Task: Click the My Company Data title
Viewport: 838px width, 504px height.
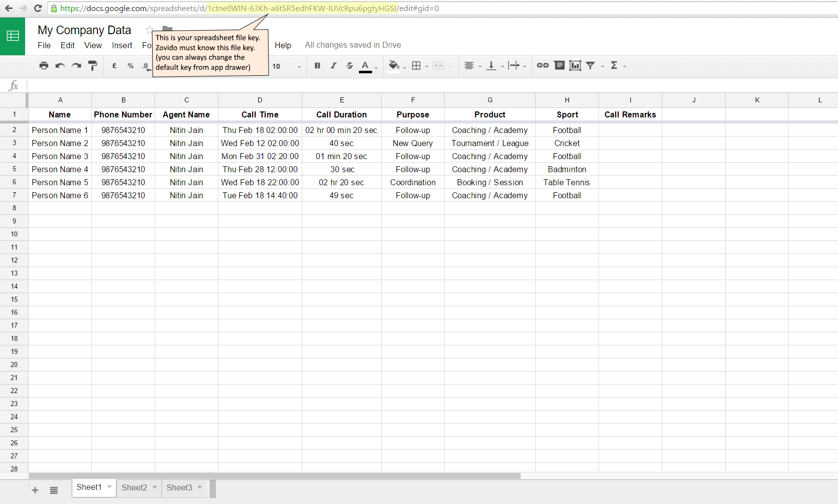Action: [84, 30]
